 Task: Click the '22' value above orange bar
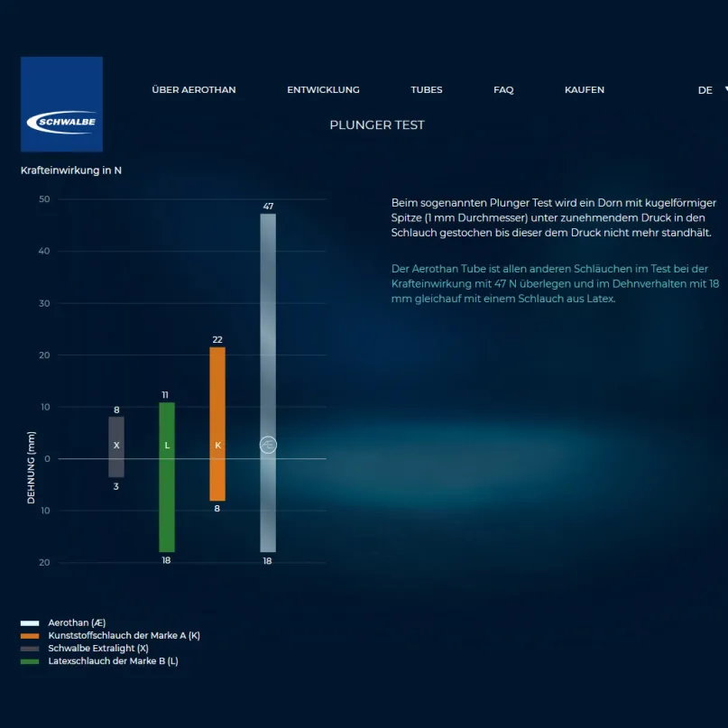click(x=217, y=339)
